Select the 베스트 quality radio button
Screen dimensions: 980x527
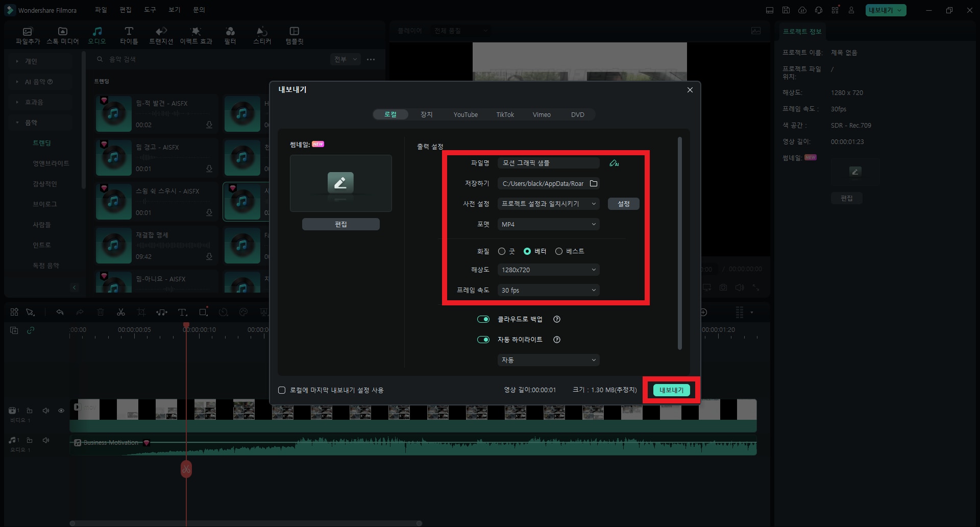(x=559, y=251)
